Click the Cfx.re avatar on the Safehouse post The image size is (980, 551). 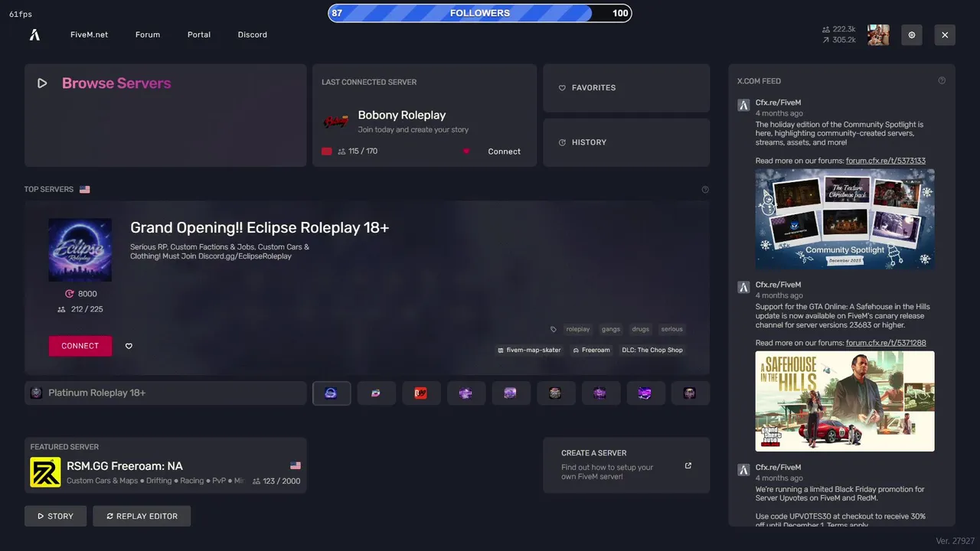(743, 288)
